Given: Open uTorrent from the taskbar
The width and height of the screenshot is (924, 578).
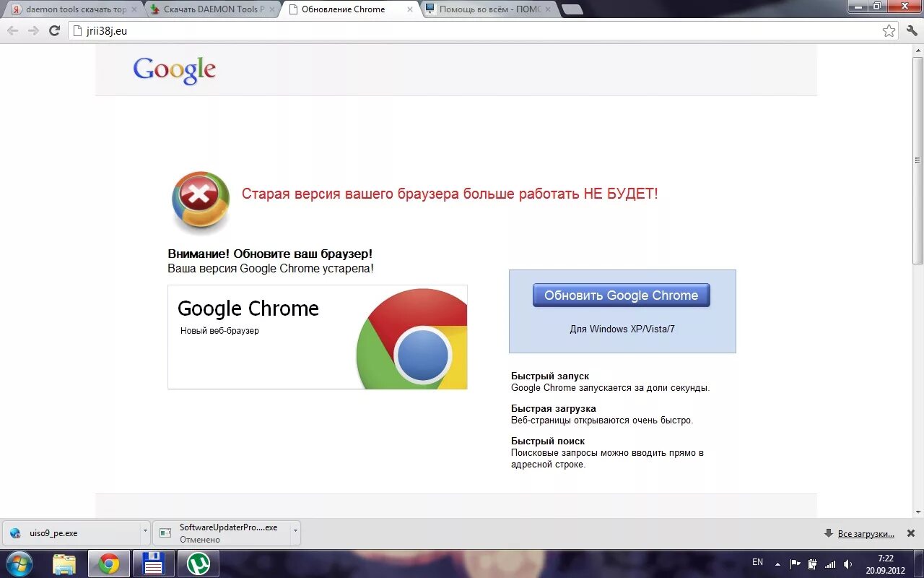Looking at the screenshot, I should 198,564.
